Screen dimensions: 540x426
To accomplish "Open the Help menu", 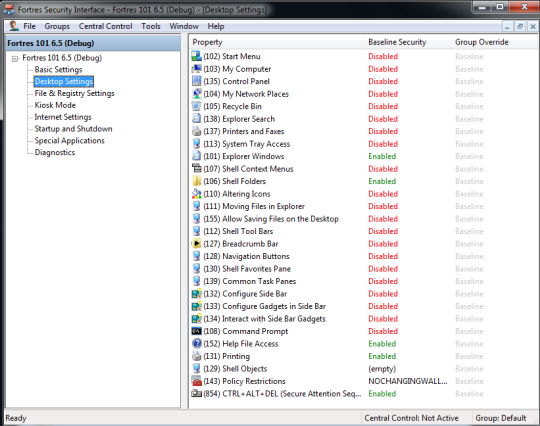I will pyautogui.click(x=216, y=26).
